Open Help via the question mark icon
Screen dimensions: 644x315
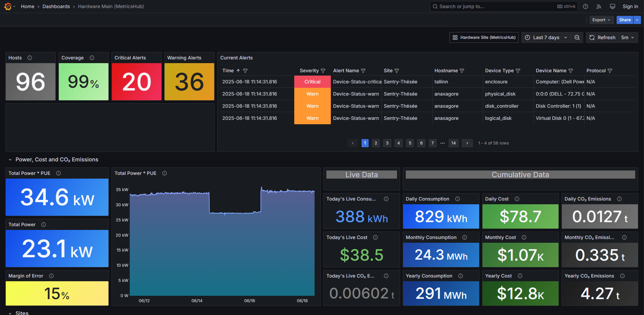coord(586,6)
